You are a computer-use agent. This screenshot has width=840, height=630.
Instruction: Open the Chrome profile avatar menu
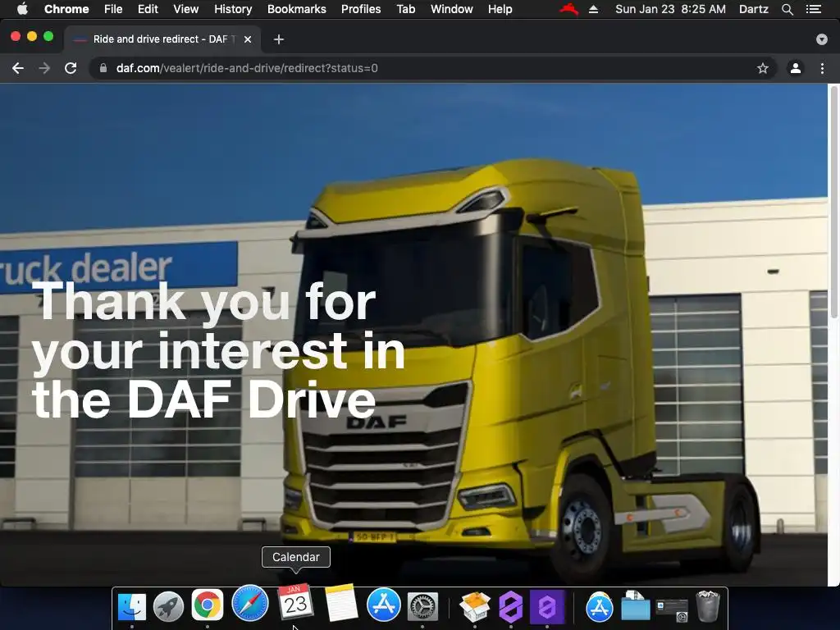tap(796, 68)
